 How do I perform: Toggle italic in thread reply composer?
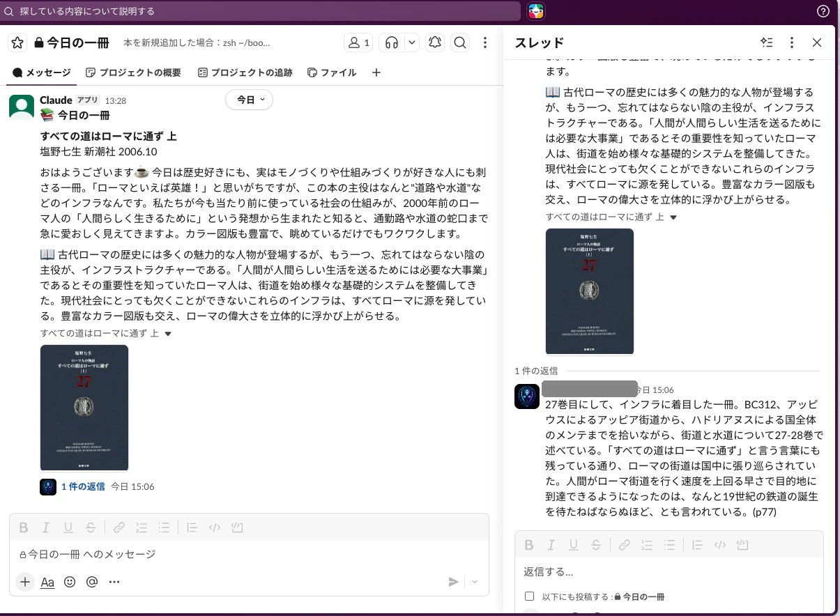pos(551,545)
